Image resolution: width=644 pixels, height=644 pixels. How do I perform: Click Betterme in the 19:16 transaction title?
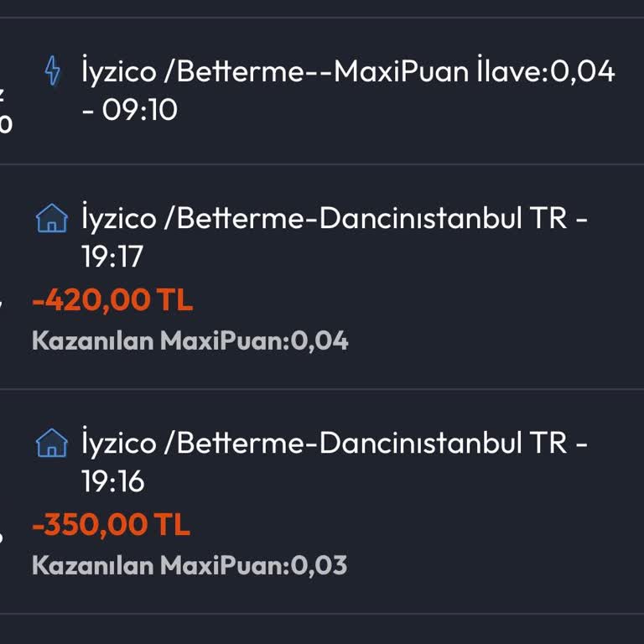click(x=242, y=443)
